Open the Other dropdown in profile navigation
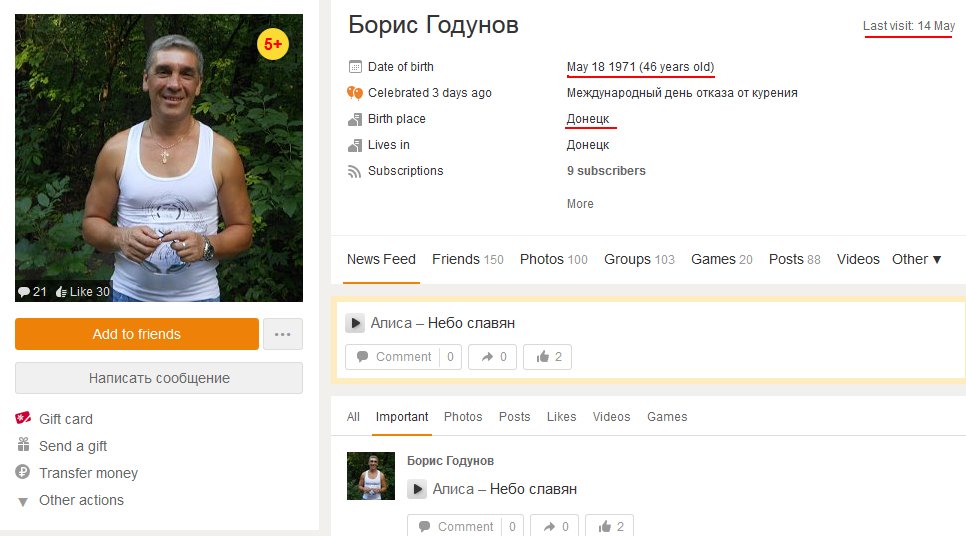Viewport: 966px width, 536px height. (x=916, y=259)
